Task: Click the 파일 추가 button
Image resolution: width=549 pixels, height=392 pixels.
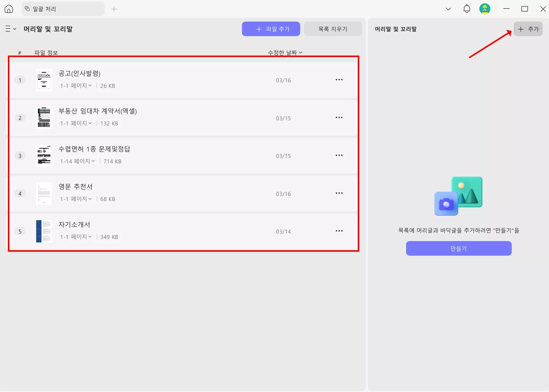Action: coord(271,29)
